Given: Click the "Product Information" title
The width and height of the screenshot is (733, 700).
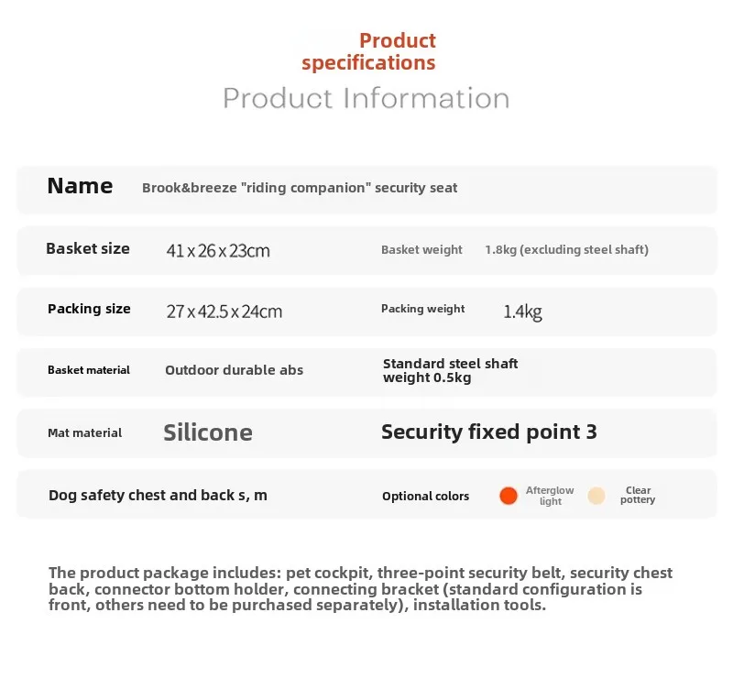Looking at the screenshot, I should (x=366, y=98).
